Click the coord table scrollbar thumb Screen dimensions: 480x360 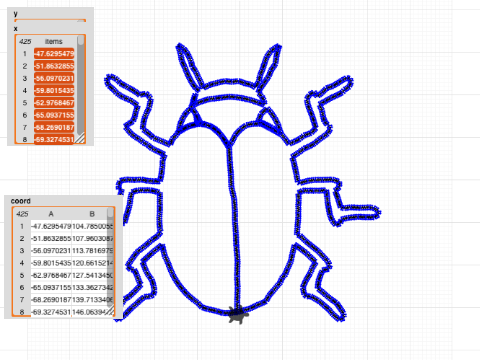[110, 213]
